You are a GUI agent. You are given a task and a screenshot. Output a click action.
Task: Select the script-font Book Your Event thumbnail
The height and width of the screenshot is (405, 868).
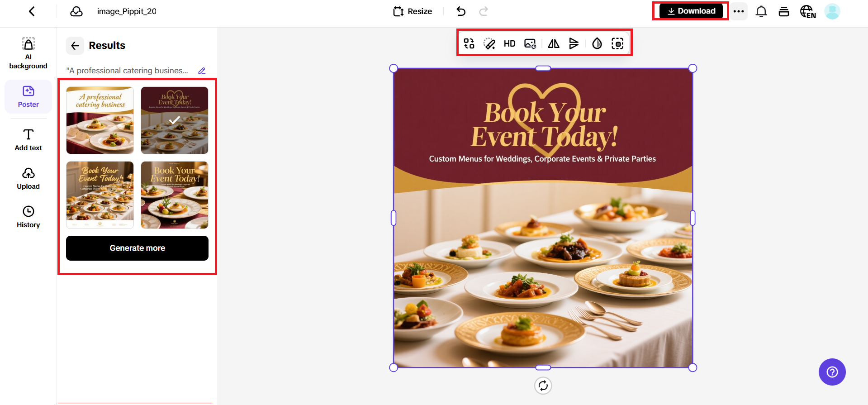click(100, 195)
